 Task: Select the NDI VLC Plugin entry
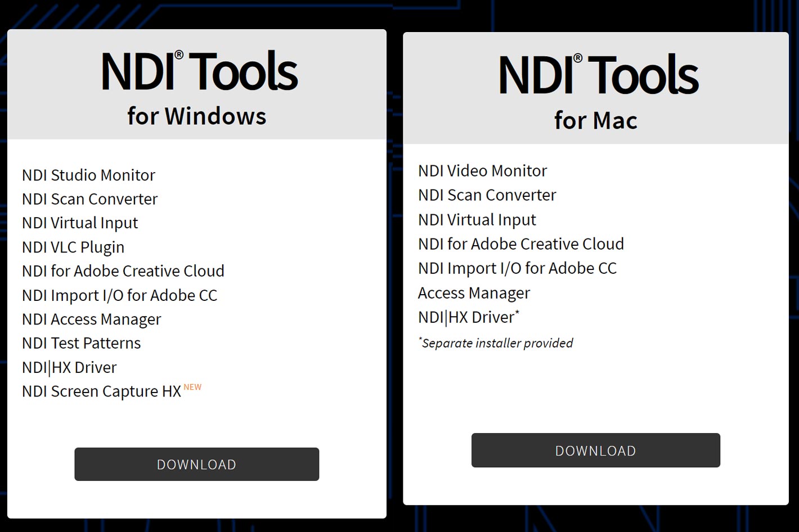[73, 247]
